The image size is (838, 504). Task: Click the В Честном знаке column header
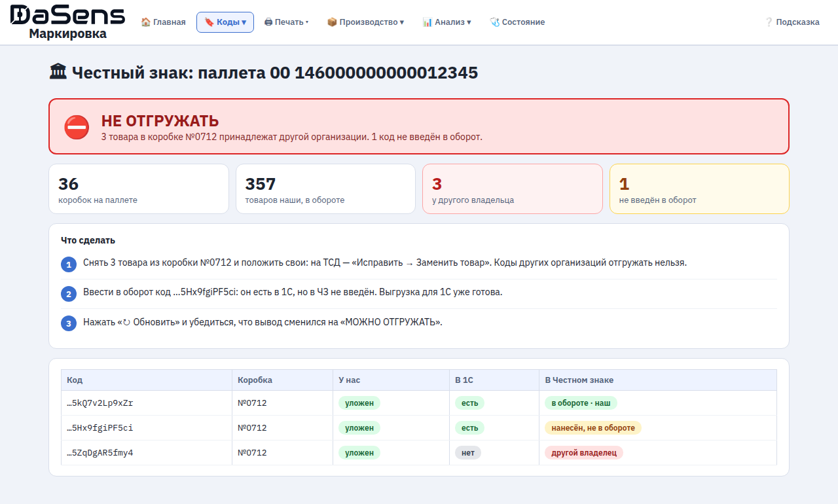[658, 380]
